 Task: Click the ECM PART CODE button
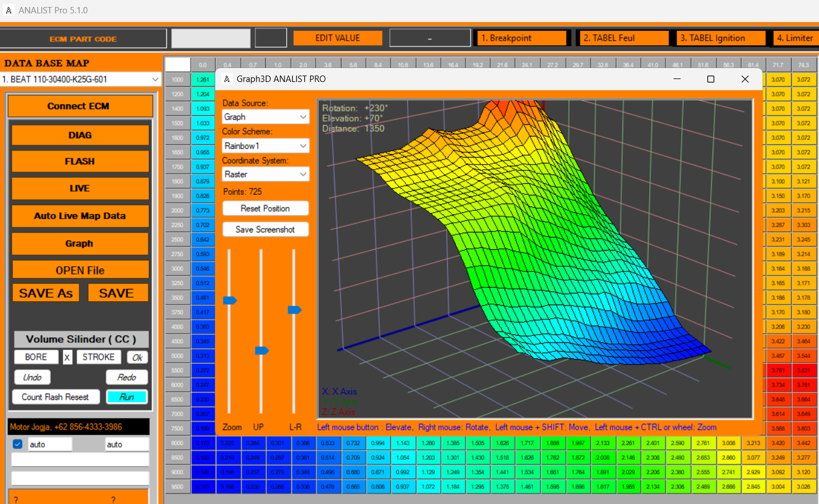[x=83, y=39]
